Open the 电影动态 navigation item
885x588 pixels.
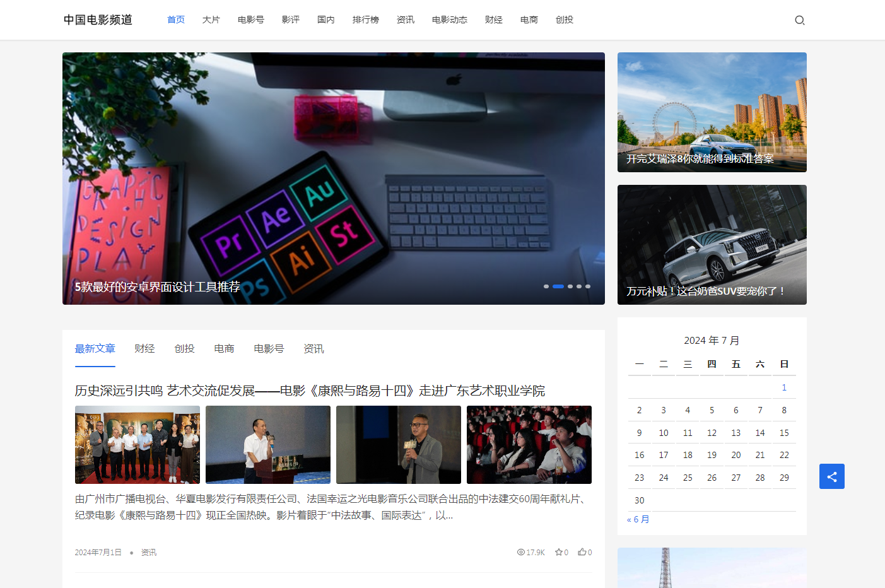pyautogui.click(x=450, y=20)
